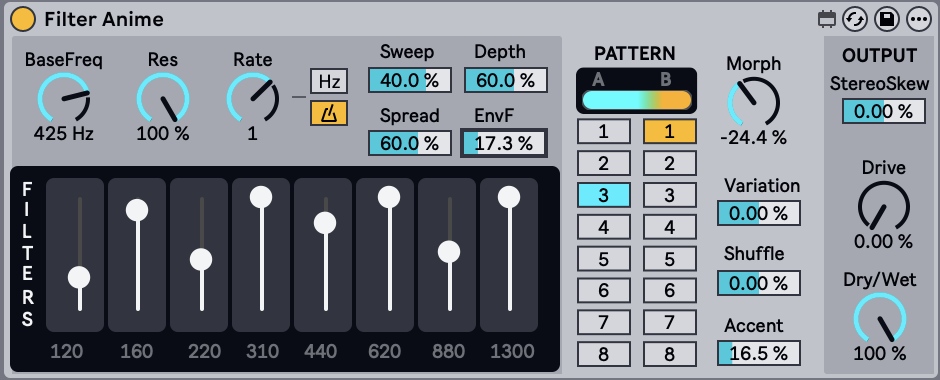Click the 160 filter slider handle

[x=137, y=210]
